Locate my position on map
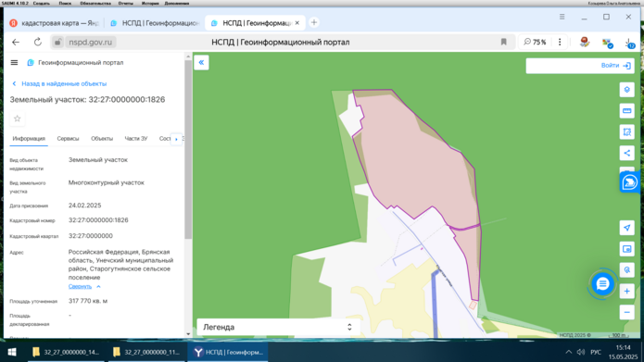 [626, 228]
